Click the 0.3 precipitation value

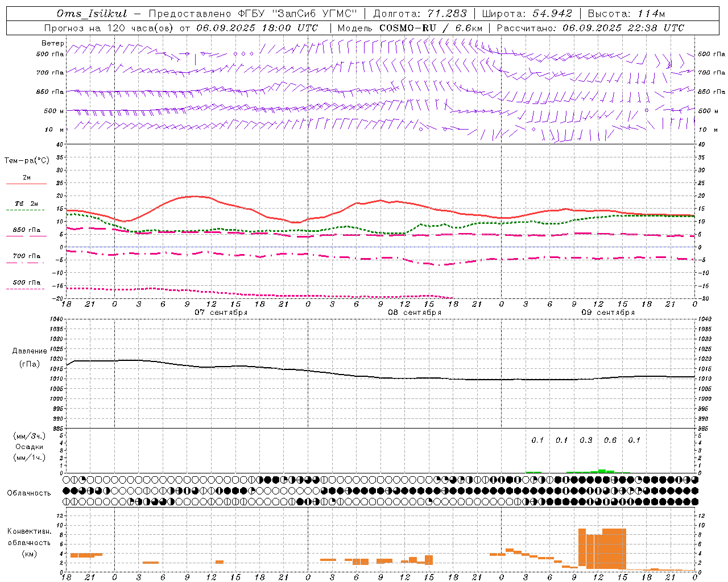click(586, 440)
